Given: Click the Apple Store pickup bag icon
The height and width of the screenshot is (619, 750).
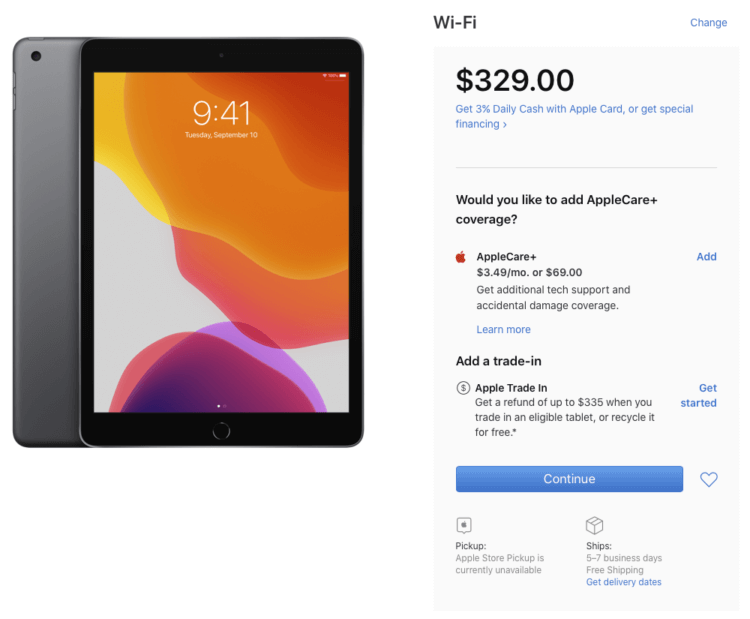Looking at the screenshot, I should (463, 525).
